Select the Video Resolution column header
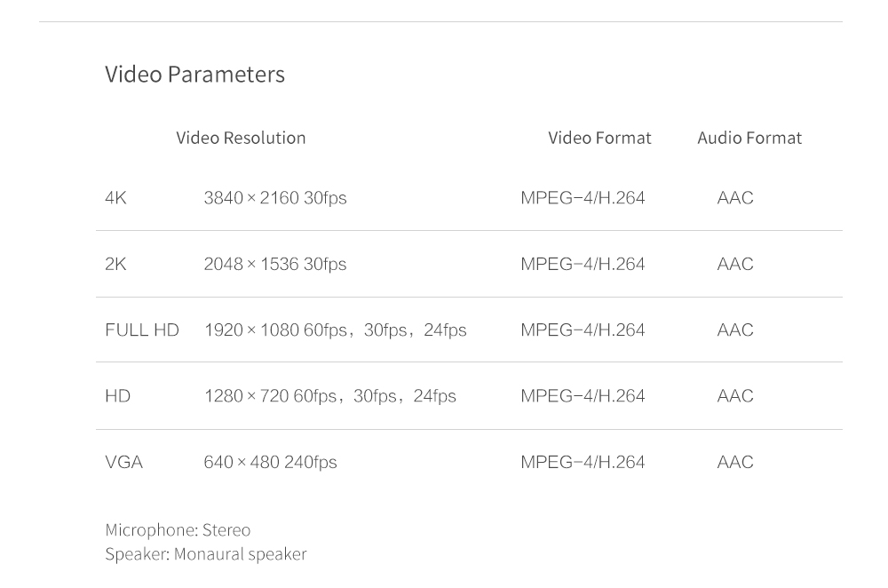Image resolution: width=888 pixels, height=588 pixels. pos(241,138)
